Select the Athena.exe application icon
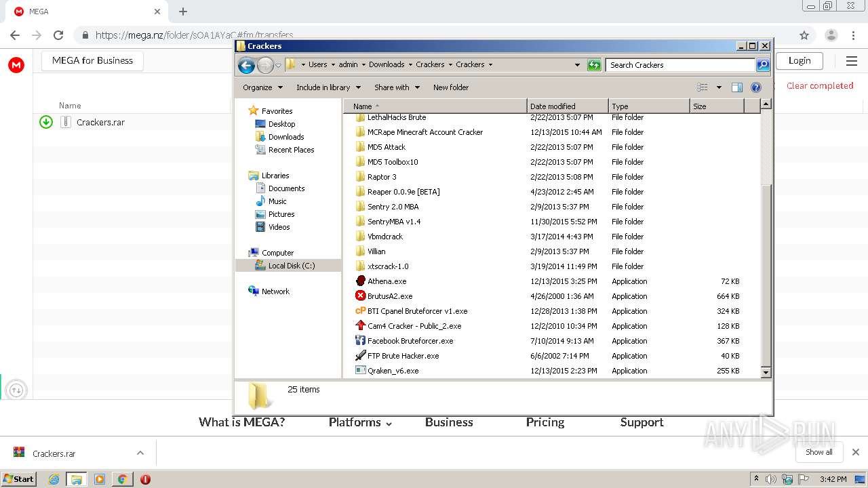This screenshot has height=488, width=868. click(361, 281)
